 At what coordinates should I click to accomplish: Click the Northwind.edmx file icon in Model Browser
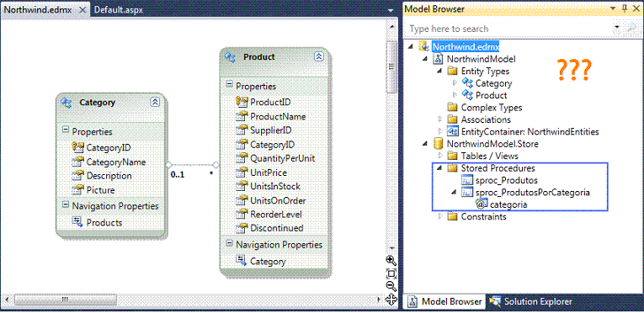tap(423, 46)
